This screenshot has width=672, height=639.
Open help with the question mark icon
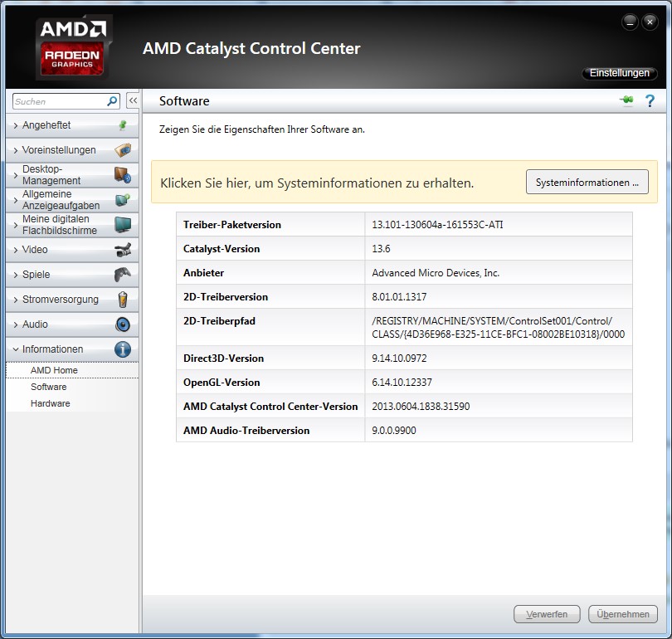tap(650, 100)
